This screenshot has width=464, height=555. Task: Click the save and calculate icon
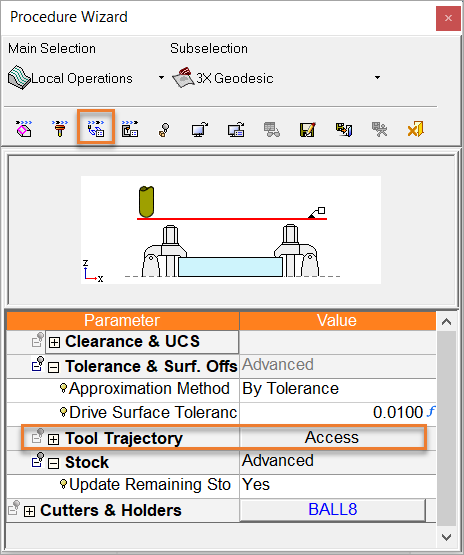(344, 129)
